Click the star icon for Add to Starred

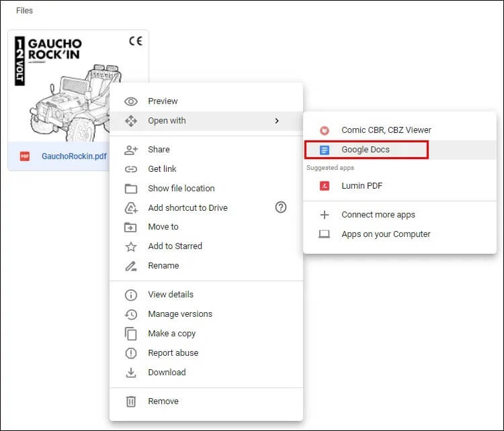pyautogui.click(x=131, y=246)
